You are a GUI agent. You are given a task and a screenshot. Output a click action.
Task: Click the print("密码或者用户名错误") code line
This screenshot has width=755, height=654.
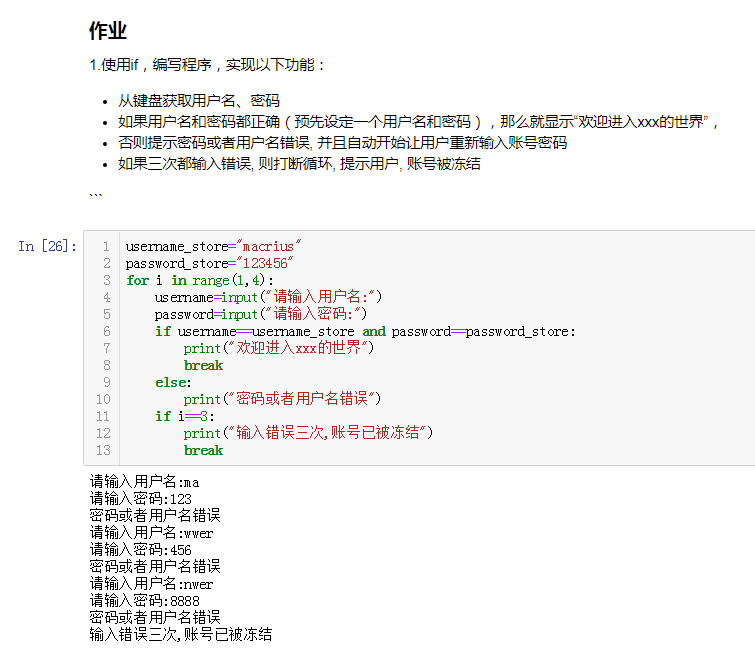tap(282, 399)
